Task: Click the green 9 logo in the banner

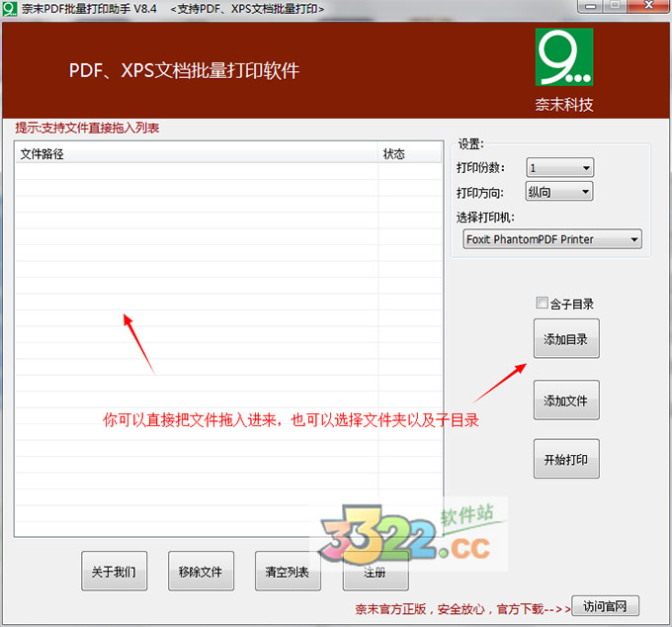Action: click(x=564, y=57)
